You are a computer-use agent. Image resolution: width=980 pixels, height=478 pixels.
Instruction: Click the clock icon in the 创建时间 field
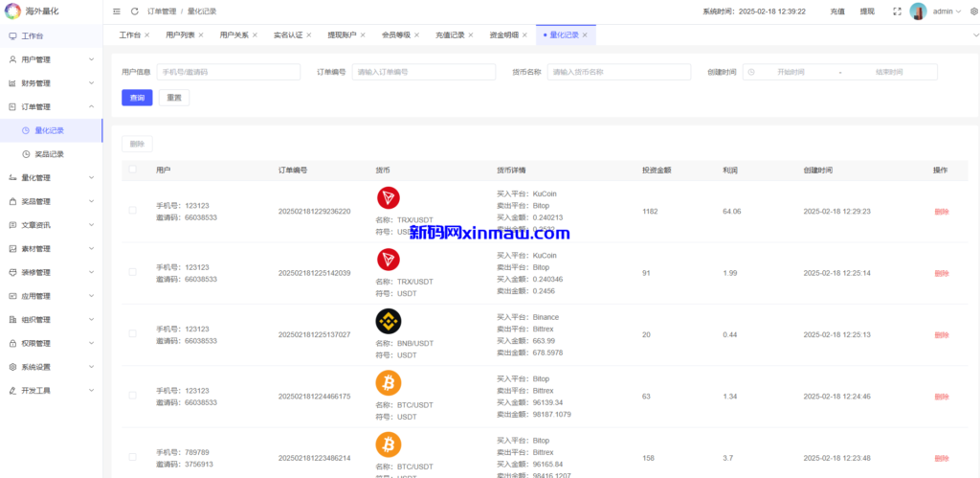coord(751,72)
